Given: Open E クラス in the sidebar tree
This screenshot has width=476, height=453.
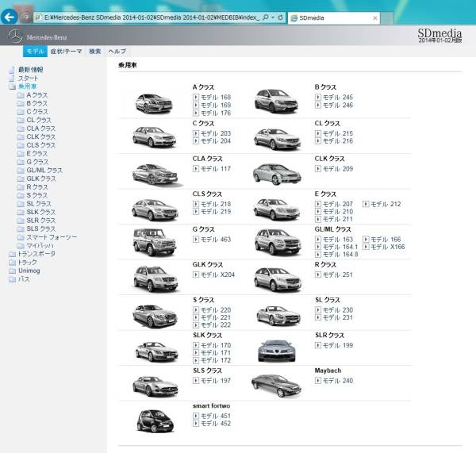Looking at the screenshot, I should tap(37, 154).
